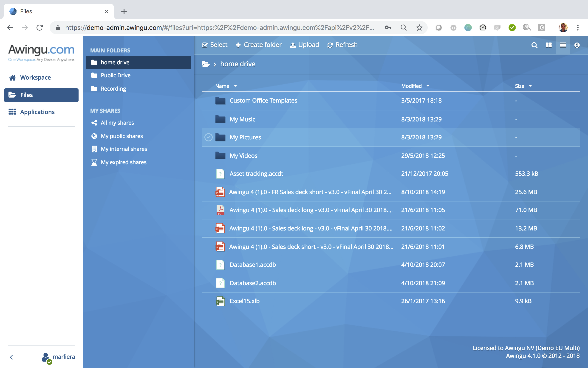
Task: Click the 71.0 MB size value
Action: click(x=526, y=210)
